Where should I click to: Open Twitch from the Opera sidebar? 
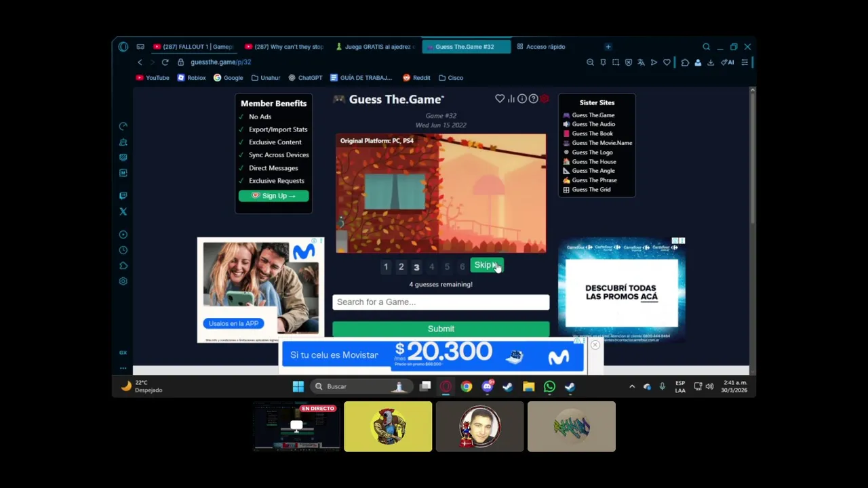click(123, 196)
